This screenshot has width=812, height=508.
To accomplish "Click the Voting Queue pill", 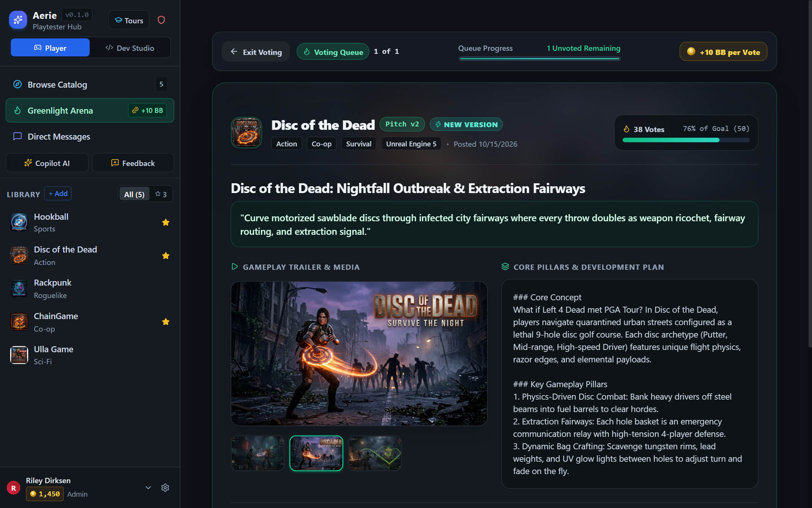I will tap(333, 52).
